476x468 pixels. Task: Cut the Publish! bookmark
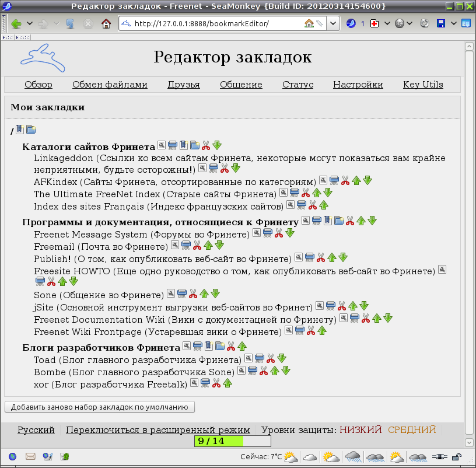pos(321,257)
